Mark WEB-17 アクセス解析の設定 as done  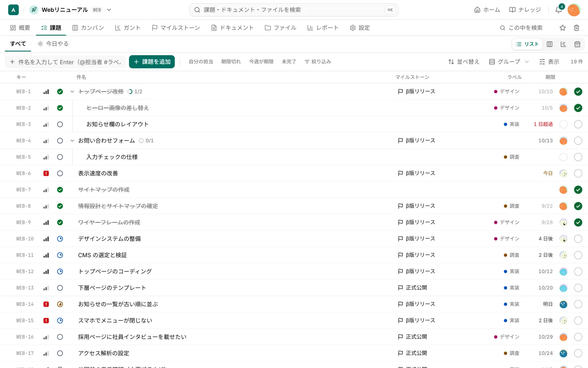(x=578, y=353)
